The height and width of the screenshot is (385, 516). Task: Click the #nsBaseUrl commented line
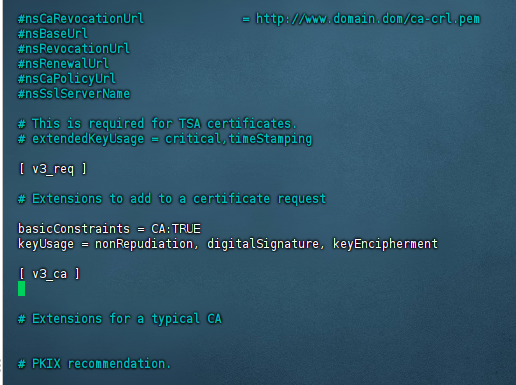[x=53, y=34]
